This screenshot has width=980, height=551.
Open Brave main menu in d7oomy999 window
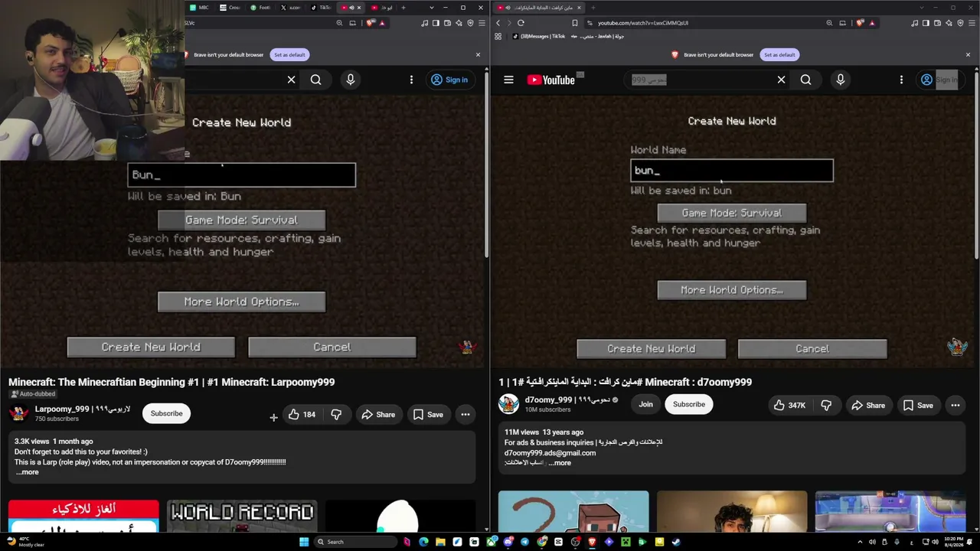(x=972, y=23)
